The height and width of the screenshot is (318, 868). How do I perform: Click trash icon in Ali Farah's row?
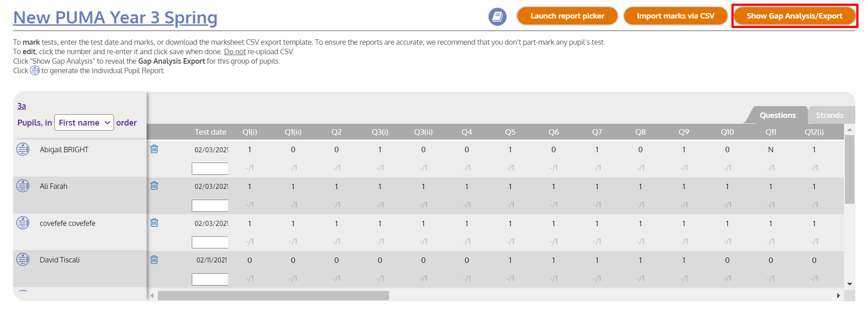coord(154,186)
